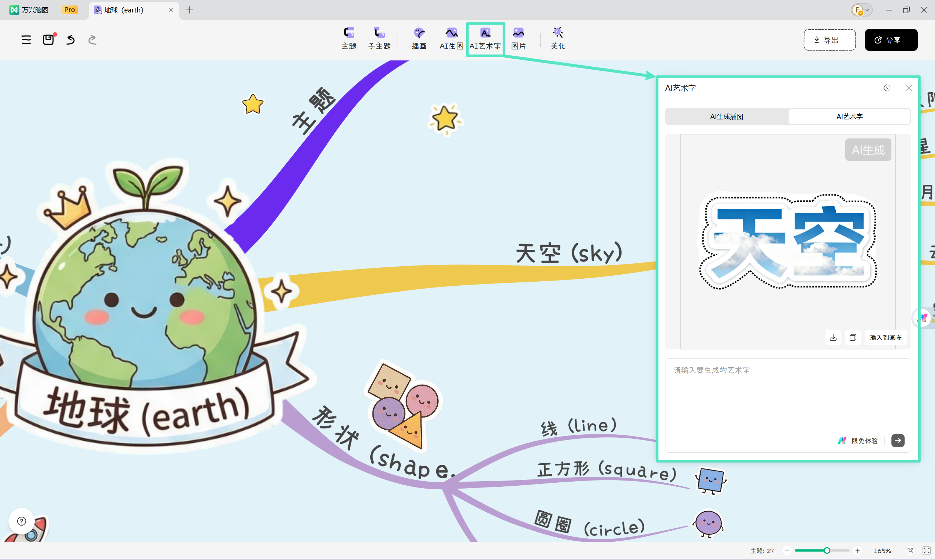935x560 pixels.
Task: Click the 主题: 27 status text
Action: pyautogui.click(x=762, y=551)
